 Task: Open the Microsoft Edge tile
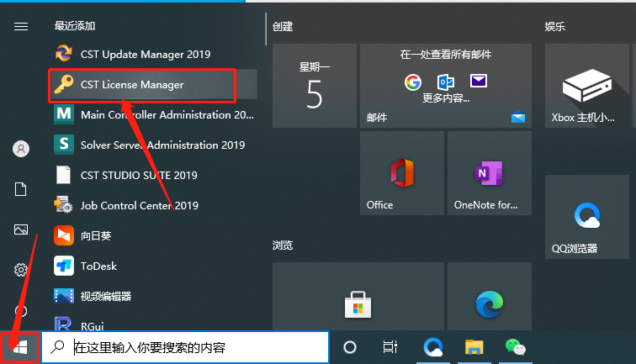(x=490, y=296)
